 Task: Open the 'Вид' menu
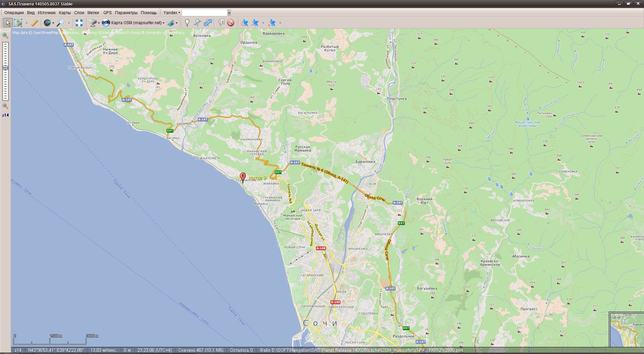(x=31, y=13)
